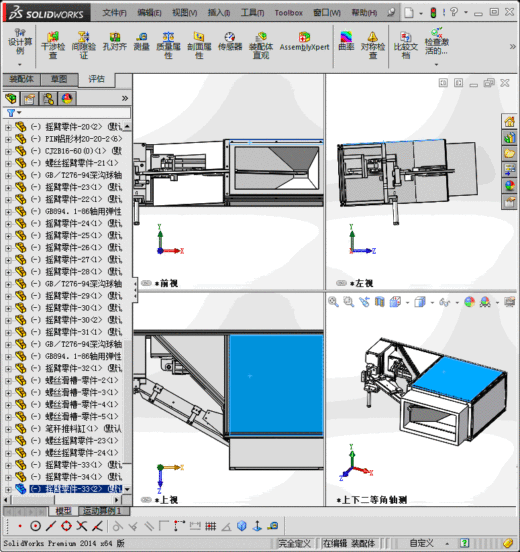Click the Apply Scene icon in view toolbar

coord(485,302)
